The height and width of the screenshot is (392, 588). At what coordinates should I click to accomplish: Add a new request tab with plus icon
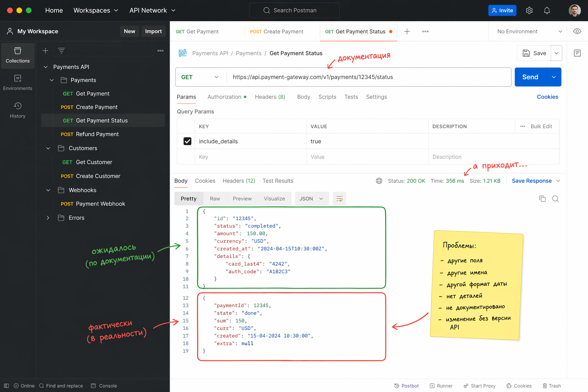(x=407, y=31)
